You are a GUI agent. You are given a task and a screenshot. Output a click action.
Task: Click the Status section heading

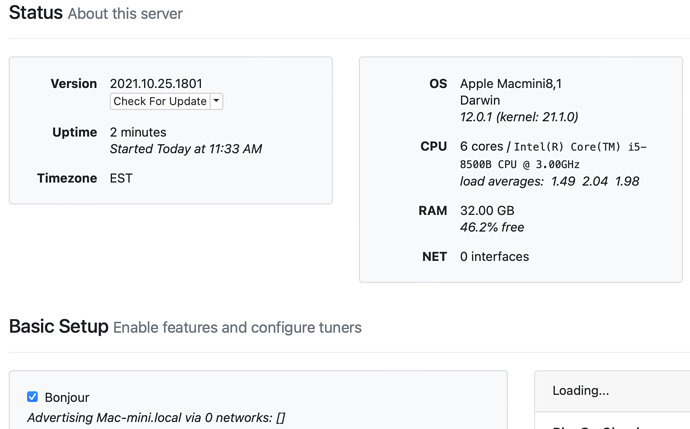tap(36, 14)
